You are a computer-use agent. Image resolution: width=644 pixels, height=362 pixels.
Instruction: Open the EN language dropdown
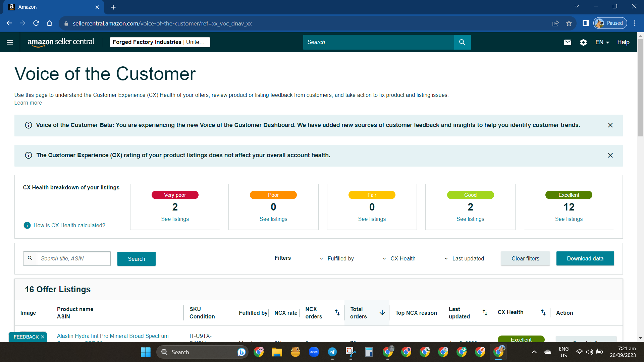(x=602, y=42)
